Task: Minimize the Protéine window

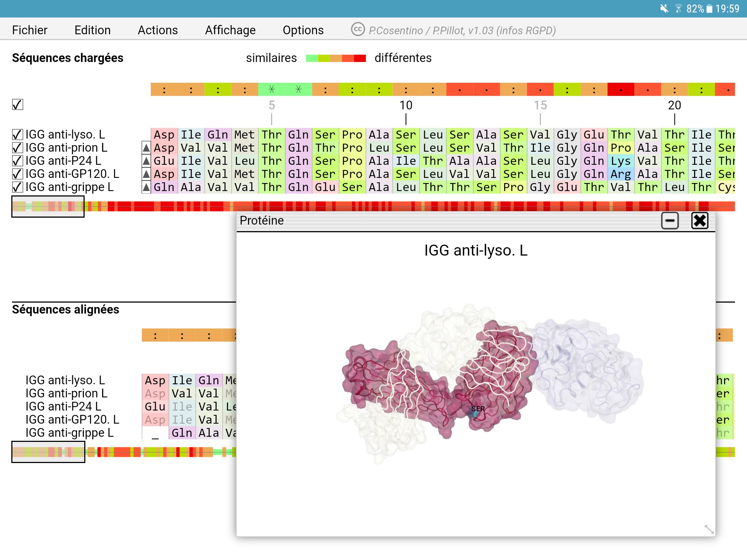Action: coord(670,221)
